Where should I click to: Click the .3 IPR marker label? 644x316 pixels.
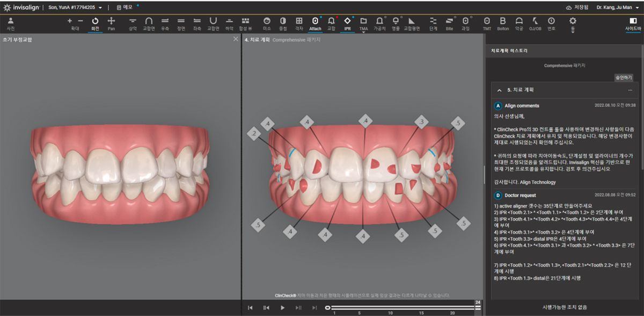tap(422, 123)
